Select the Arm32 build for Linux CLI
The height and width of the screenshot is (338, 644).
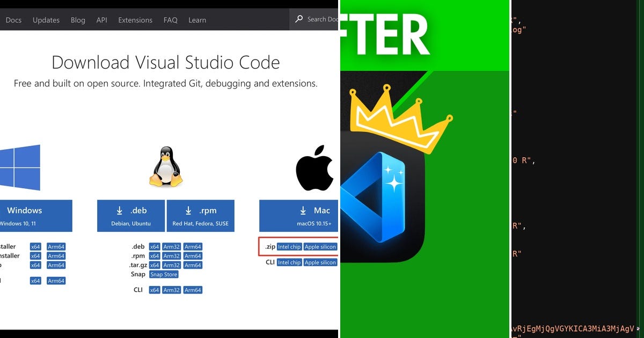pyautogui.click(x=171, y=290)
